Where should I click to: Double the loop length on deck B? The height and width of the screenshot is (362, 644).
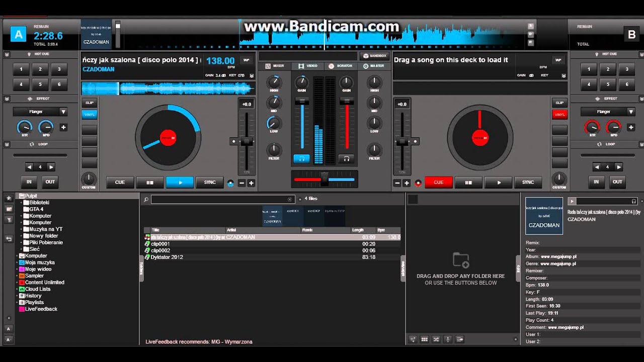coord(619,167)
